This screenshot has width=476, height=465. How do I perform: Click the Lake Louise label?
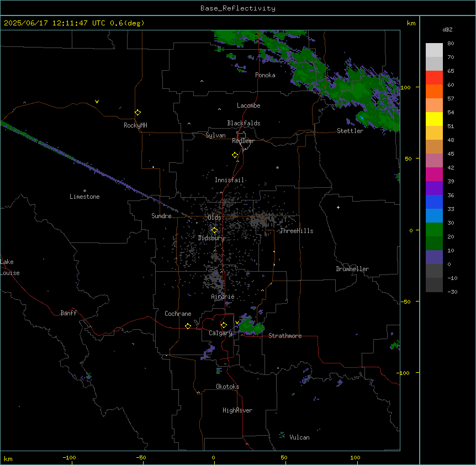(10, 267)
